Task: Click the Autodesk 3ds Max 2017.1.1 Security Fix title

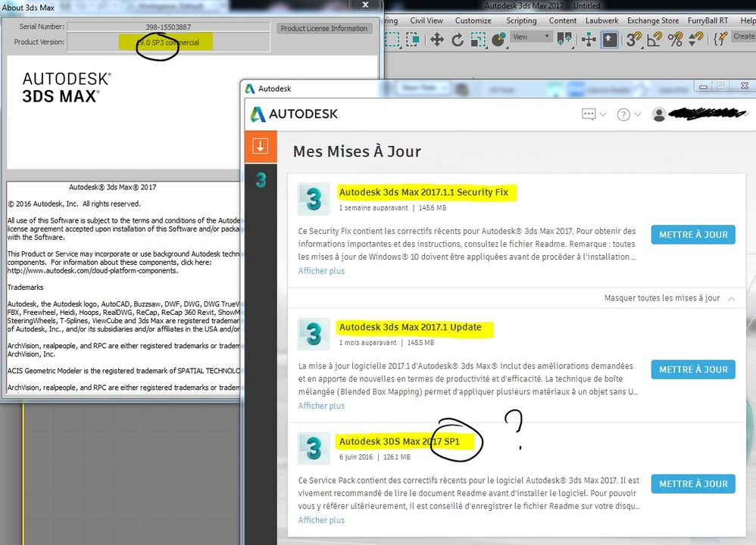Action: click(x=423, y=192)
